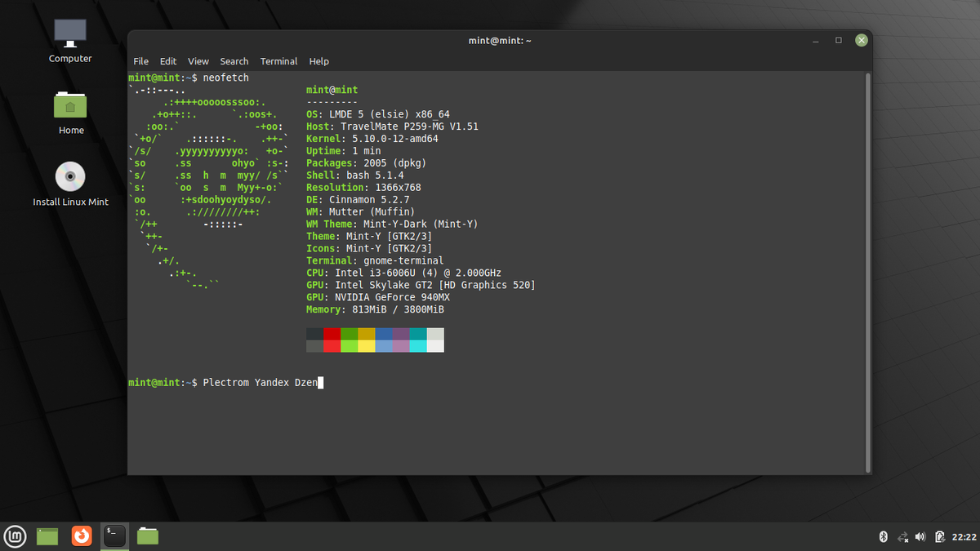Screen dimensions: 980x551
Task: Click the Packages: 2005 (dpkg) line
Action: [x=367, y=163]
